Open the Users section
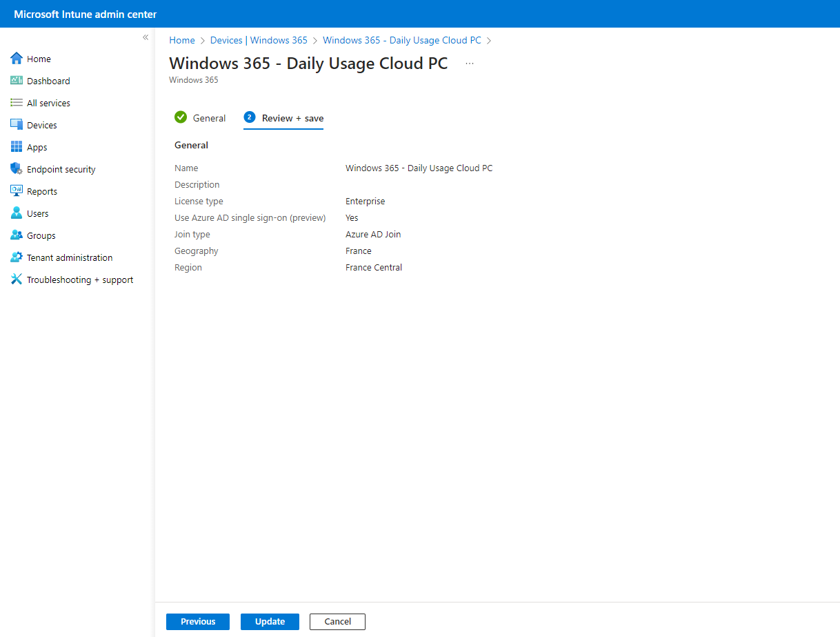Image resolution: width=840 pixels, height=637 pixels. tap(38, 213)
